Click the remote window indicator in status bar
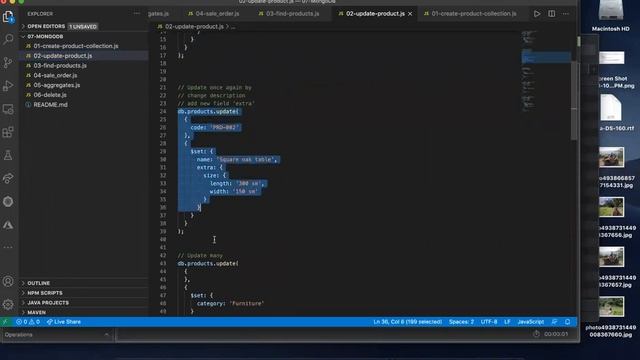 click(5, 322)
